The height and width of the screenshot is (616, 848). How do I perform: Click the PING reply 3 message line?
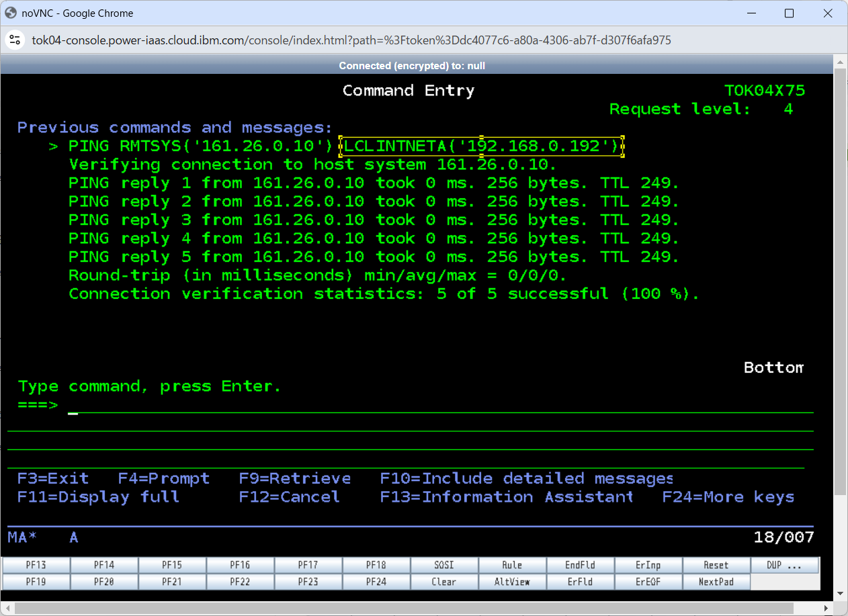pyautogui.click(x=374, y=220)
